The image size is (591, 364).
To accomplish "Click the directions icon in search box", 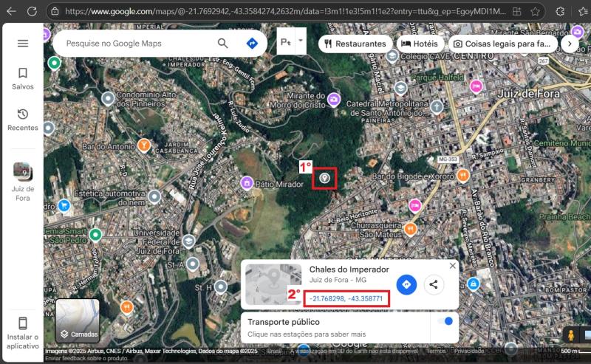I will 252,44.
